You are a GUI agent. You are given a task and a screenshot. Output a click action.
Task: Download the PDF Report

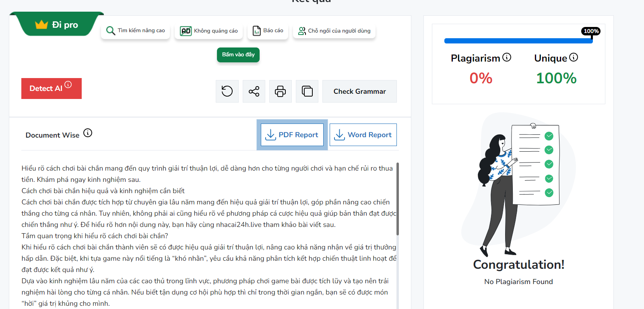pyautogui.click(x=292, y=135)
